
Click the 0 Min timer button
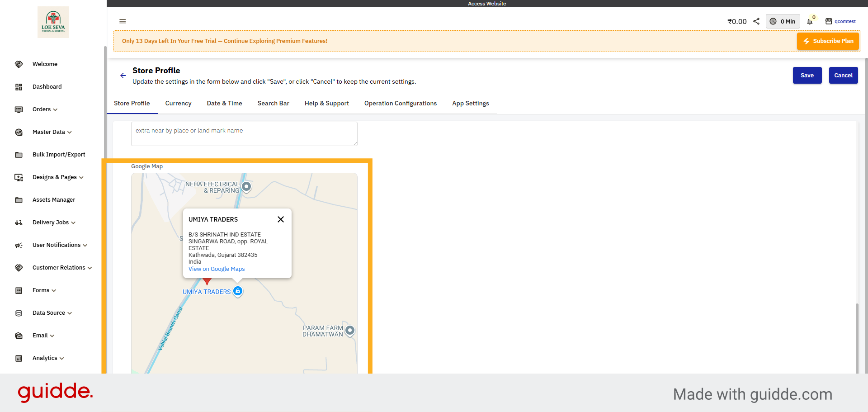783,21
